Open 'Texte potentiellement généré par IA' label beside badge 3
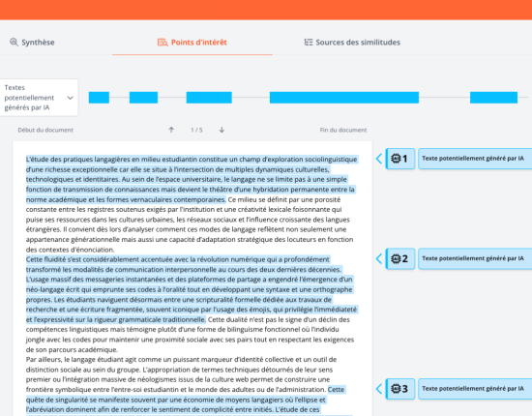The height and width of the screenshot is (416, 532). point(475,389)
